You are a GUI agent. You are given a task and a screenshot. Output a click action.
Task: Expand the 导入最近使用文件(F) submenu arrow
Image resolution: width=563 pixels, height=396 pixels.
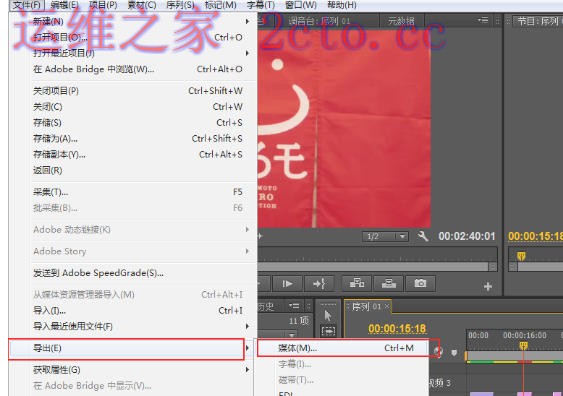coord(247,326)
